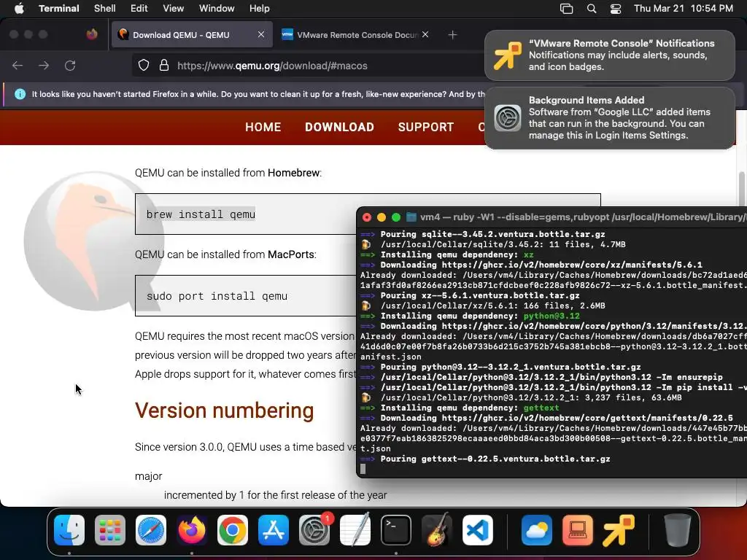Open Spotlight search icon
The height and width of the screenshot is (560, 747).
591,9
